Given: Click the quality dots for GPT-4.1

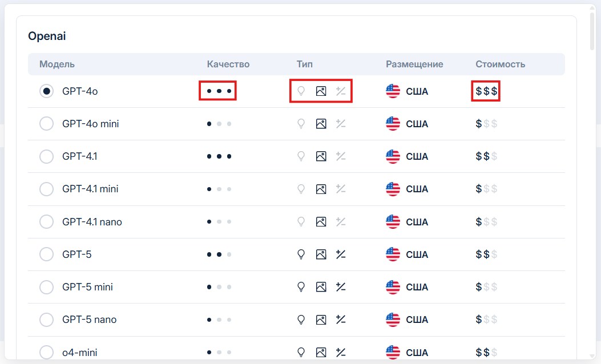Looking at the screenshot, I should (219, 156).
